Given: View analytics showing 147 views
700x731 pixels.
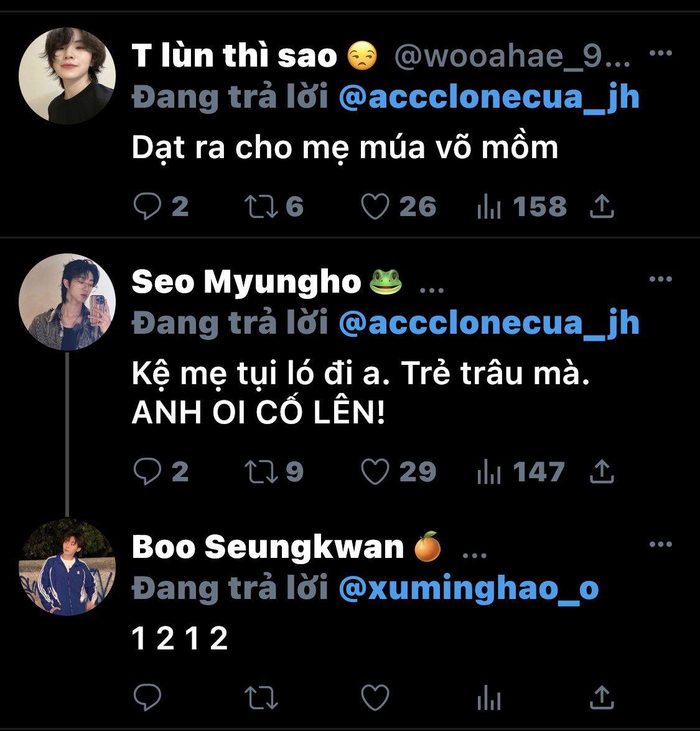Looking at the screenshot, I should [489, 472].
